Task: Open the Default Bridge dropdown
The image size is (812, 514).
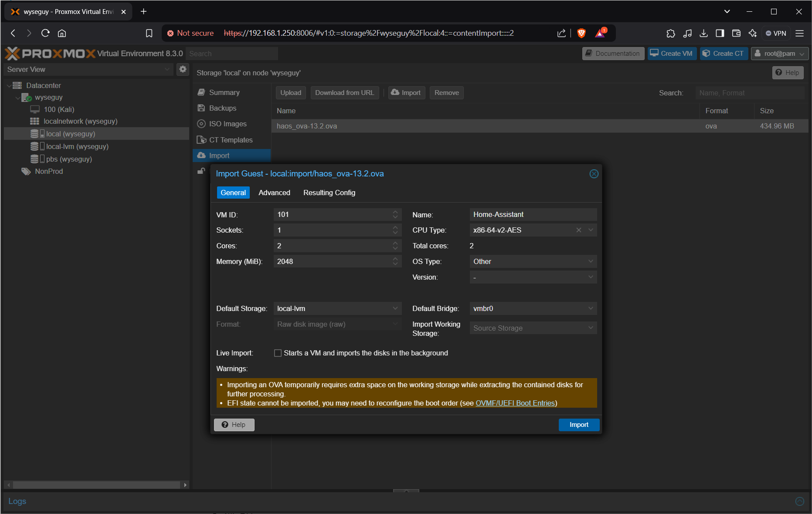Action: click(591, 308)
